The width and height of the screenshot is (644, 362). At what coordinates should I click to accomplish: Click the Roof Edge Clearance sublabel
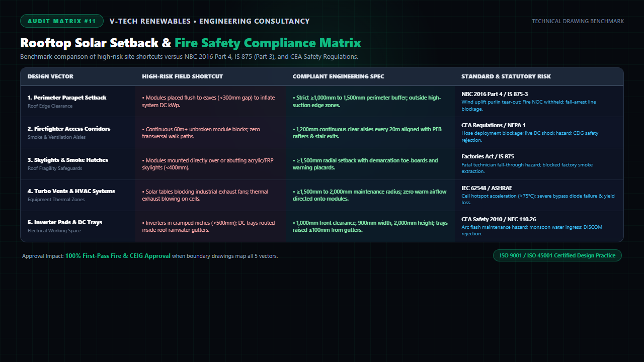[50, 106]
